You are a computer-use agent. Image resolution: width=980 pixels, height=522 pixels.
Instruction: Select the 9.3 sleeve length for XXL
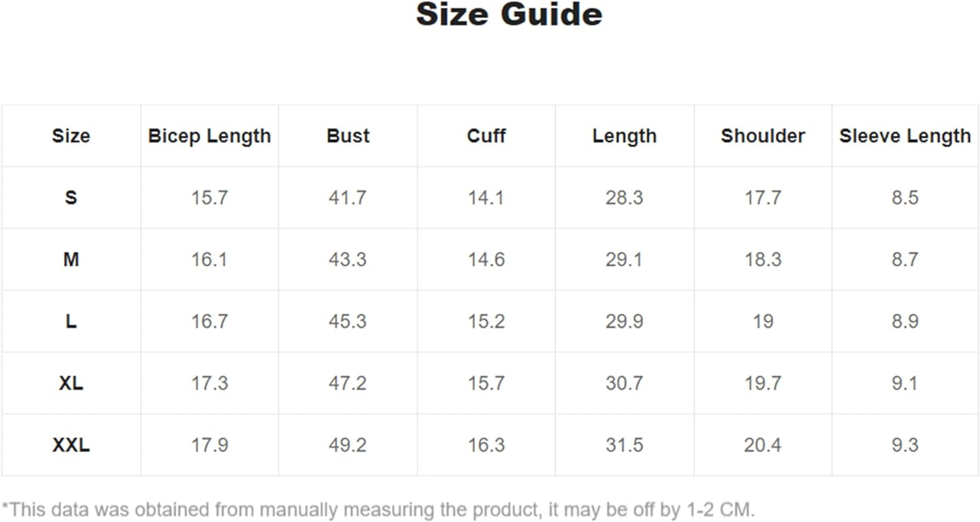905,445
